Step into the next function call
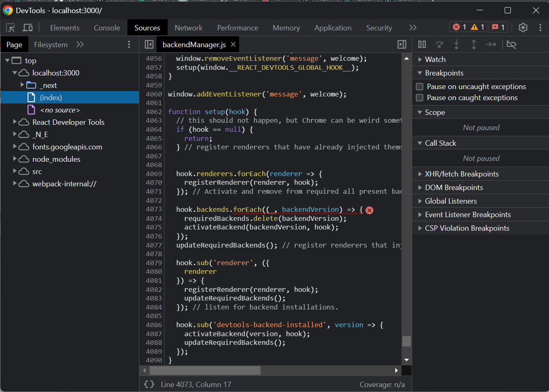 coord(457,44)
